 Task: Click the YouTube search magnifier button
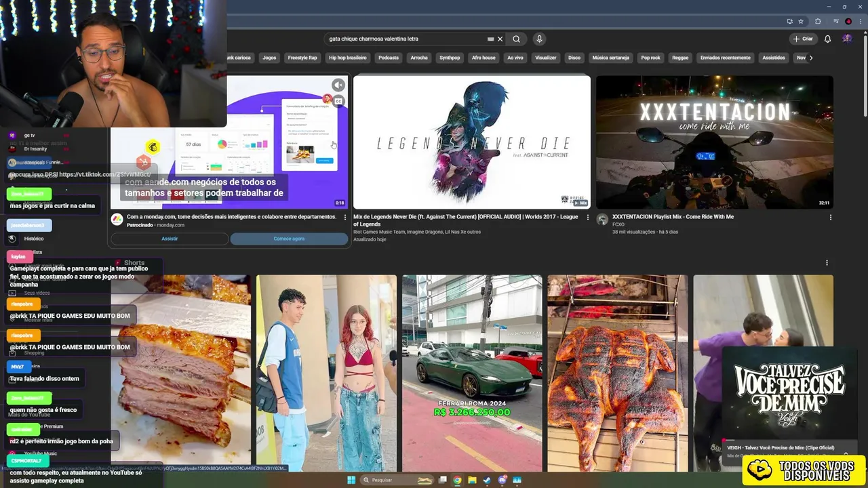point(516,39)
